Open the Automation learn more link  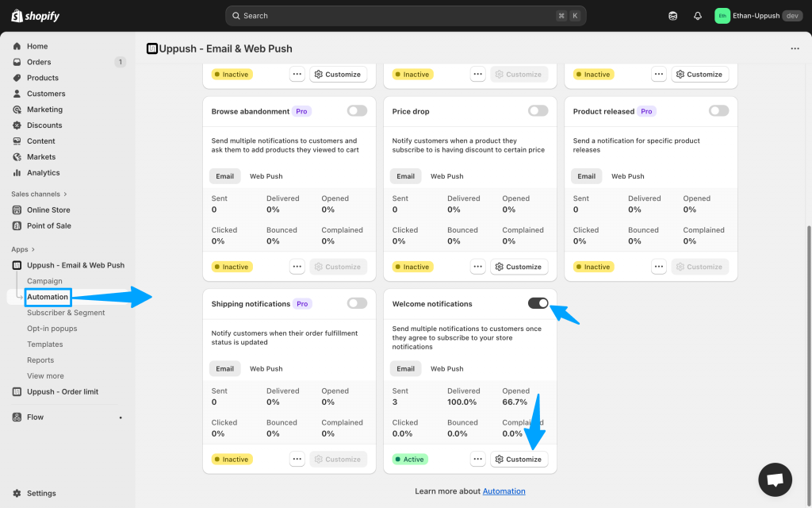pyautogui.click(x=504, y=491)
